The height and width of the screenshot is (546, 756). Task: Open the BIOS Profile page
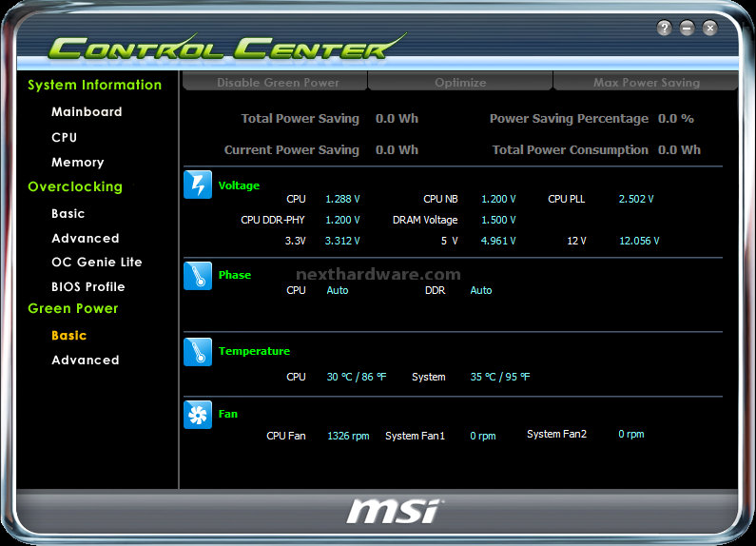pos(88,287)
